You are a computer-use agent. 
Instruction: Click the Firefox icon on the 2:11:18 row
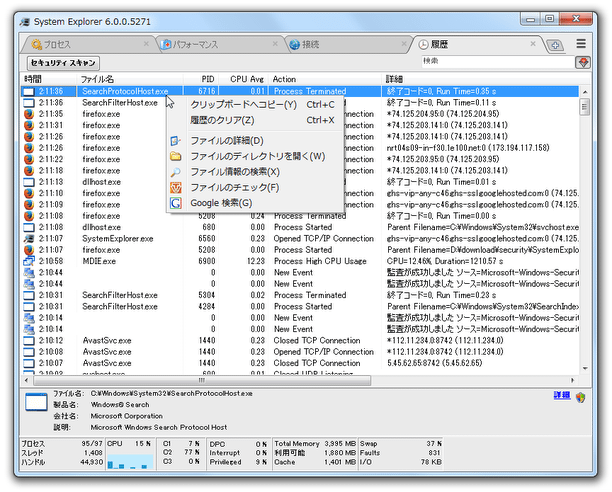[29, 171]
